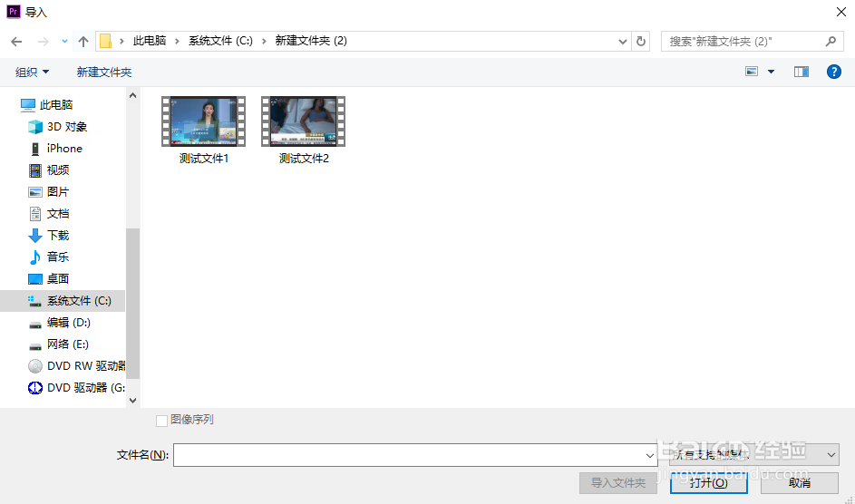Click the sidebar scroll down arrow
Screen dimensions: 855x504
(133, 400)
